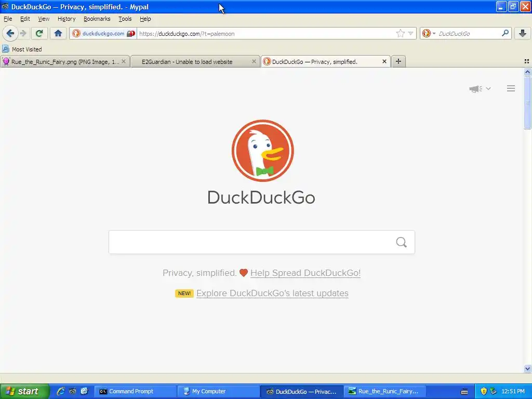Click in the toolbar DuckDuckGo search field

pos(469,33)
